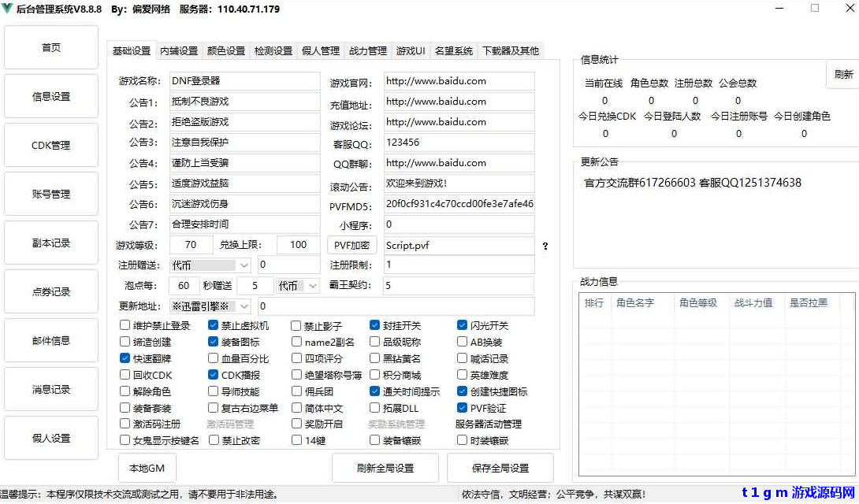Enable the 回收CDK checkbox
The width and height of the screenshot is (859, 504).
(125, 375)
